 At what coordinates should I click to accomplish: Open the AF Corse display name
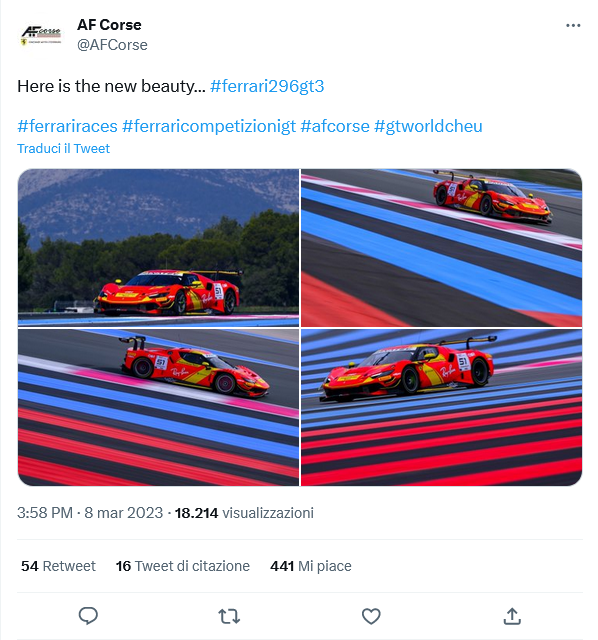(109, 25)
